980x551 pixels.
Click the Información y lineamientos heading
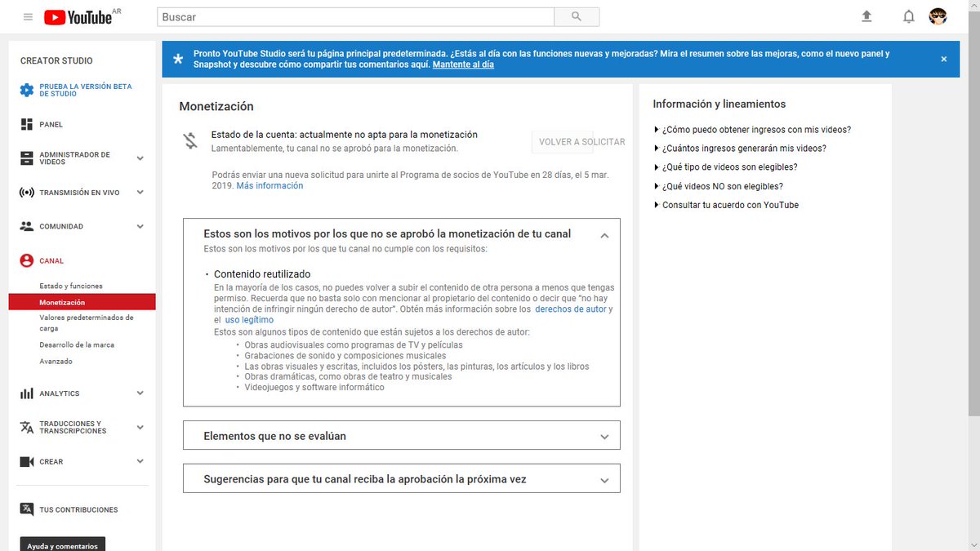coord(719,104)
